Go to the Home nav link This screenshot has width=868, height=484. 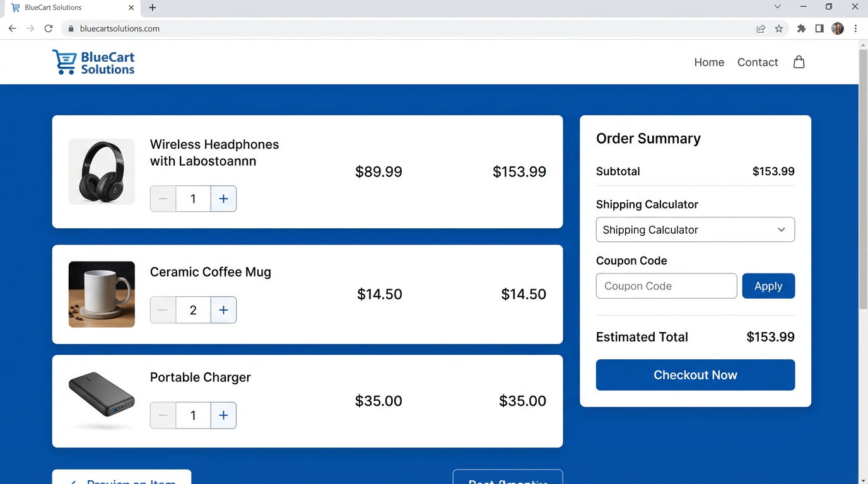pyautogui.click(x=709, y=62)
